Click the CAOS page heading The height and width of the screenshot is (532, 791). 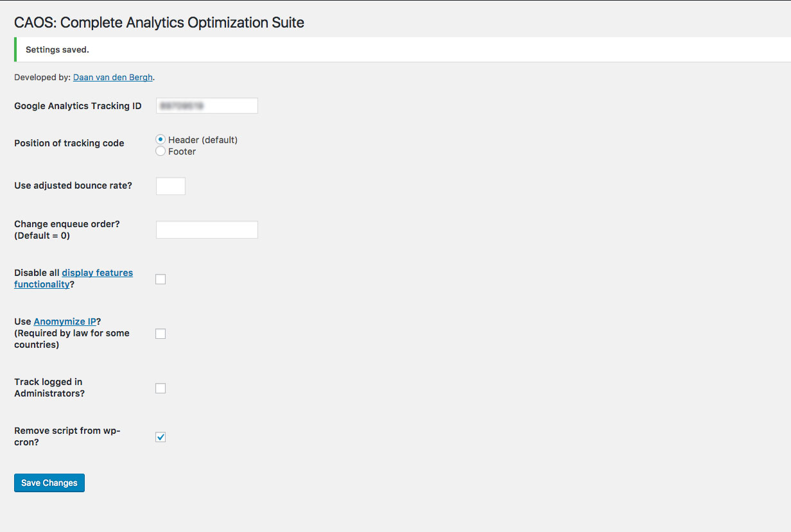tap(159, 23)
